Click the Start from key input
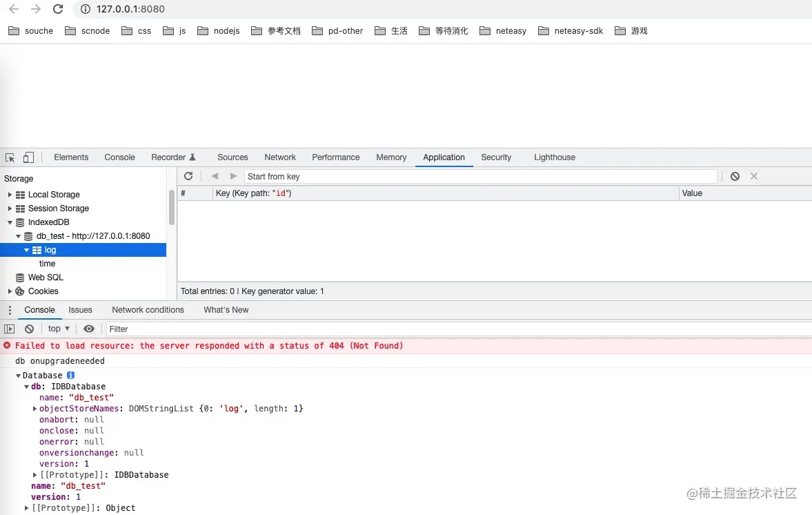 coord(481,177)
